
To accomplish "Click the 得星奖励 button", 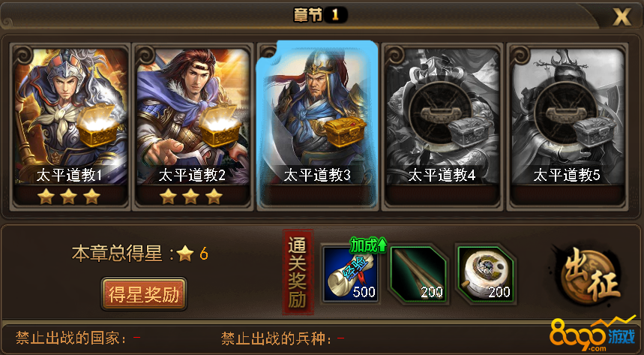I will click(144, 294).
